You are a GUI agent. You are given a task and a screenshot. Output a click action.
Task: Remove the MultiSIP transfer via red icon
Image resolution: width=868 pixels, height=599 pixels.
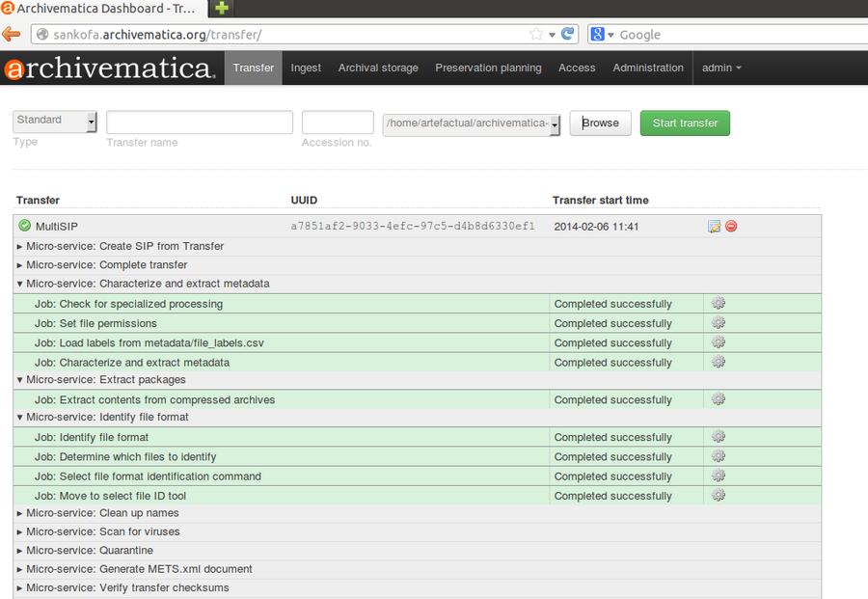(730, 226)
